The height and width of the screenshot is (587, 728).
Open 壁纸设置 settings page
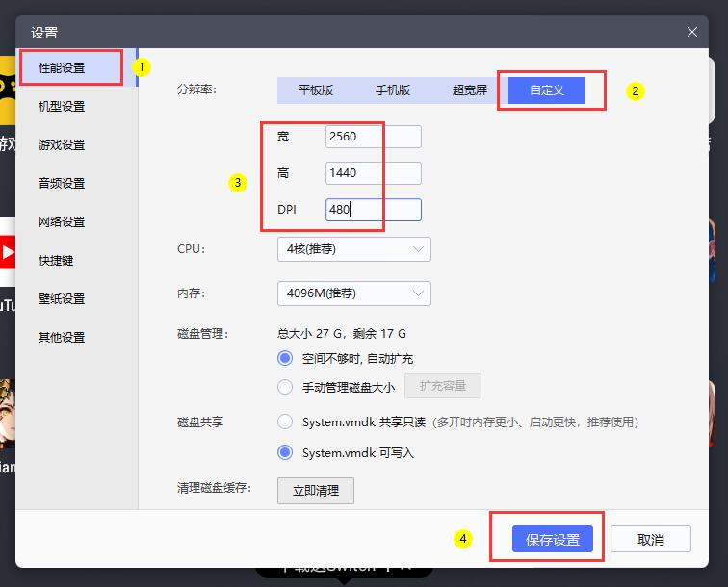pos(63,298)
